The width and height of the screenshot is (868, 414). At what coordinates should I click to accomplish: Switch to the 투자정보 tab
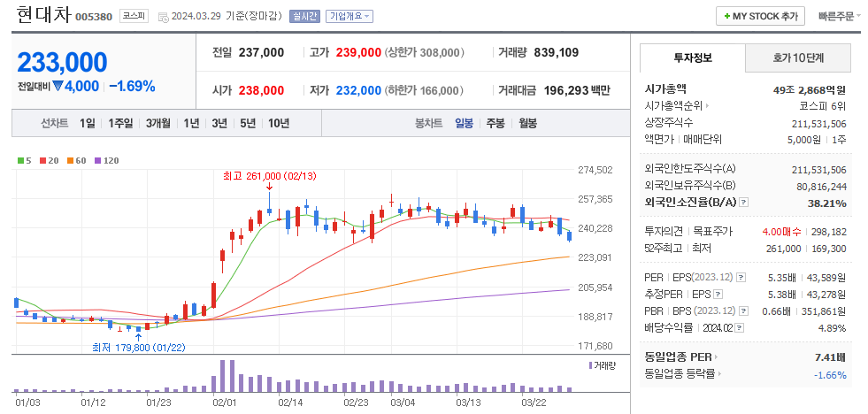pyautogui.click(x=693, y=57)
